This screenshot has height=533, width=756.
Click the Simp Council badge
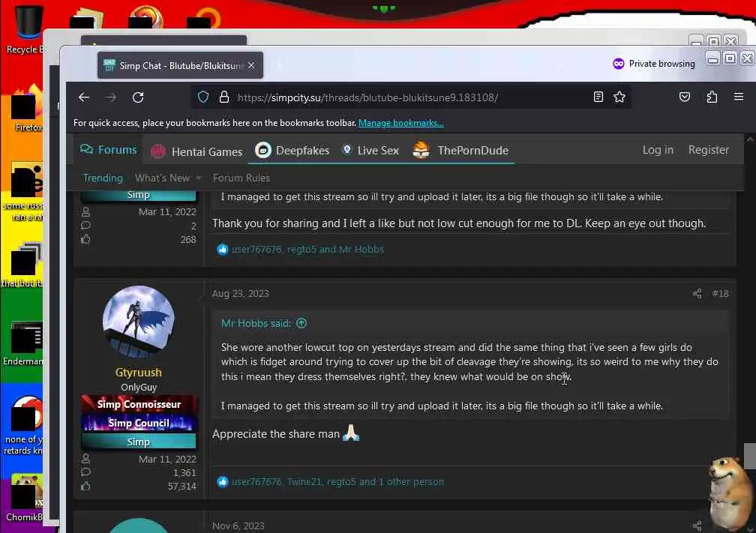pos(139,423)
